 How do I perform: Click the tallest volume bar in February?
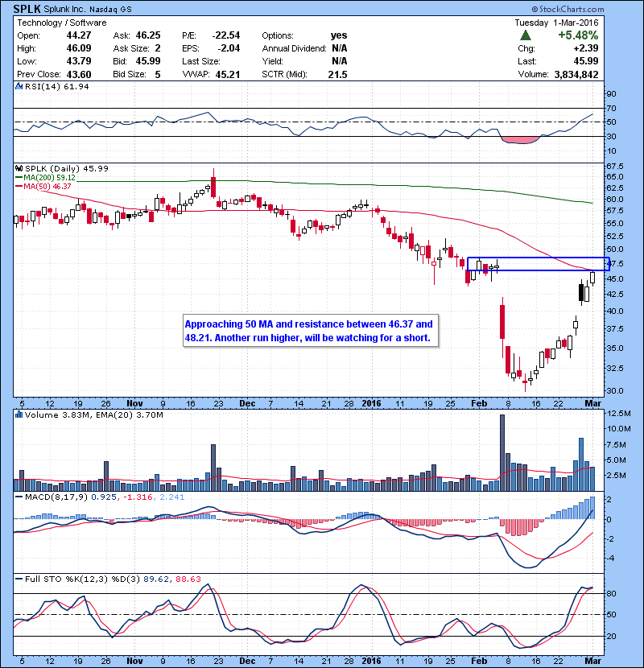point(502,453)
